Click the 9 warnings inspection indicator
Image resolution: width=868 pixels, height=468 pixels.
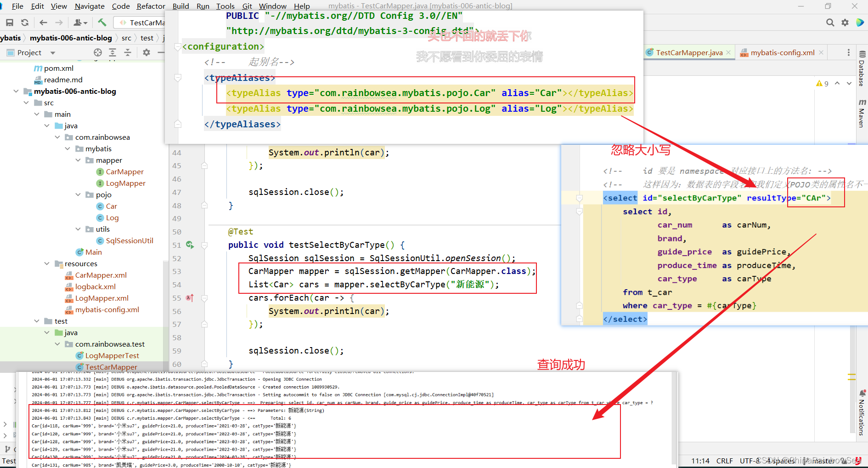pos(822,84)
